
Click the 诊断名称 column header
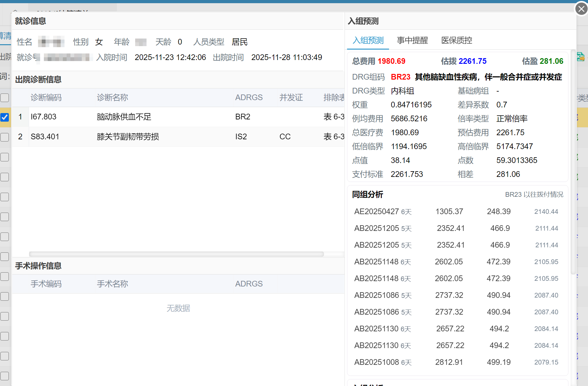click(x=112, y=98)
